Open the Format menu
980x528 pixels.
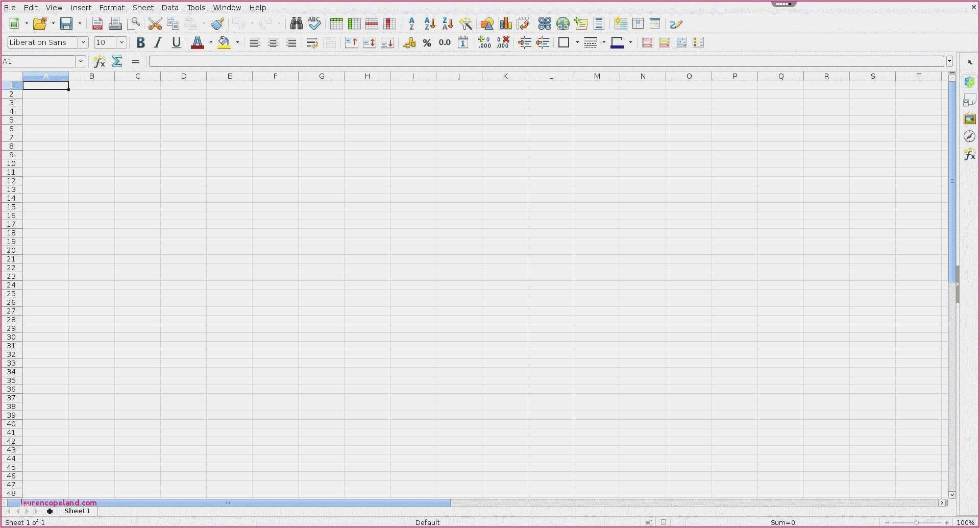coord(112,8)
